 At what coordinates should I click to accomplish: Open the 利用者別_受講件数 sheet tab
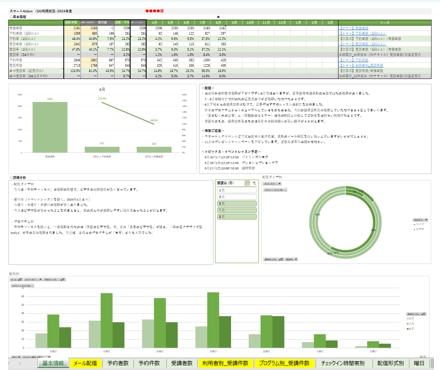point(225,363)
